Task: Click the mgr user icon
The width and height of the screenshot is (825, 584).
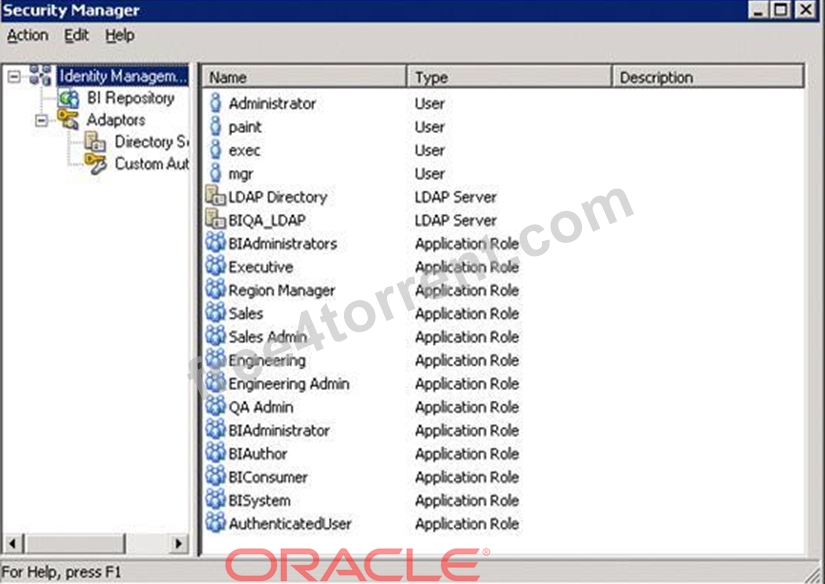Action: (215, 173)
